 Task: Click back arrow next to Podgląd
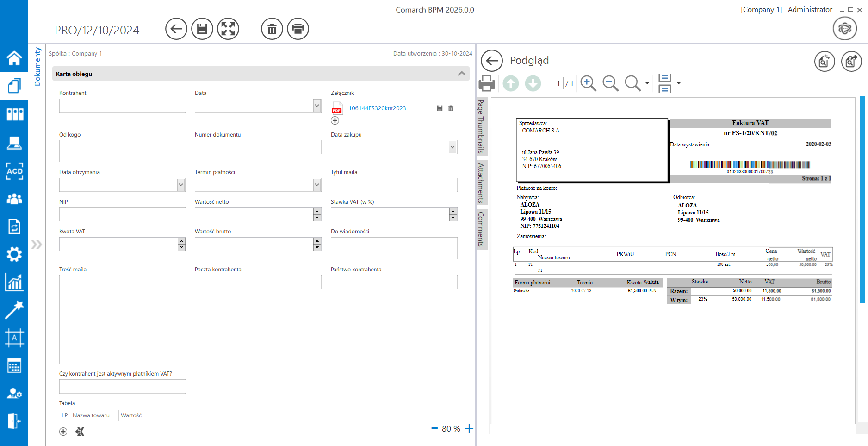(492, 61)
